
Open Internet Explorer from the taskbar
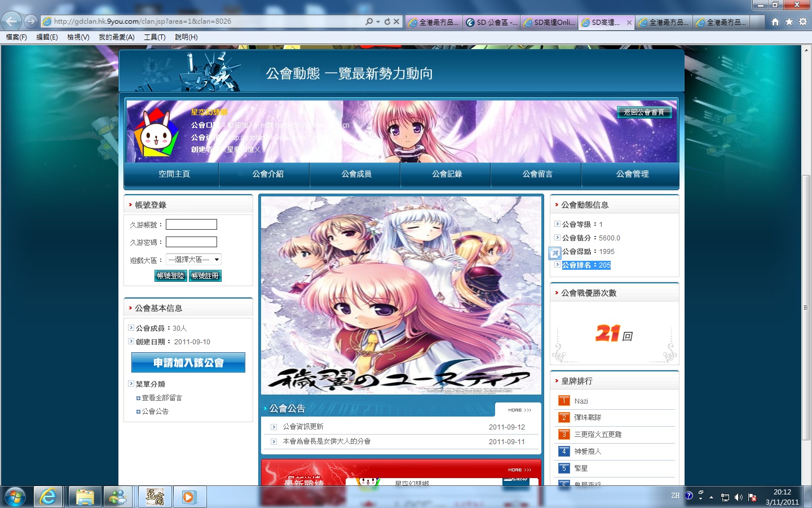pyautogui.click(x=48, y=497)
